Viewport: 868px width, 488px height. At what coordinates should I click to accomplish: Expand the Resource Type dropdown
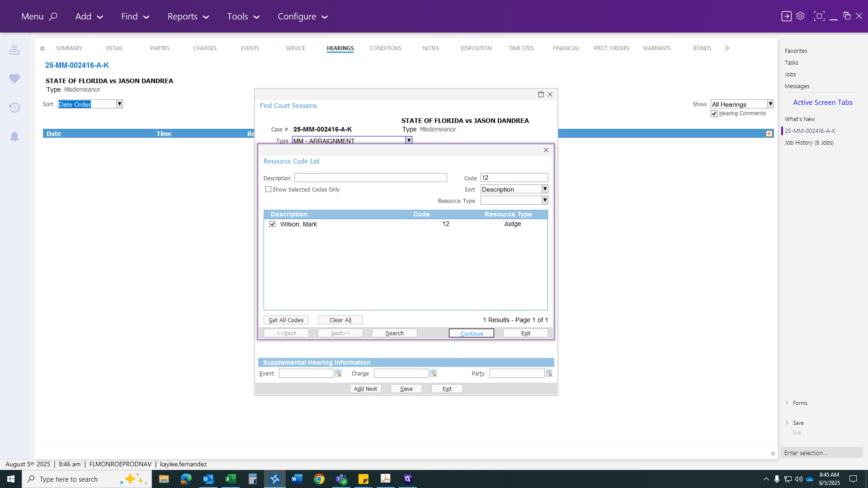(x=545, y=200)
